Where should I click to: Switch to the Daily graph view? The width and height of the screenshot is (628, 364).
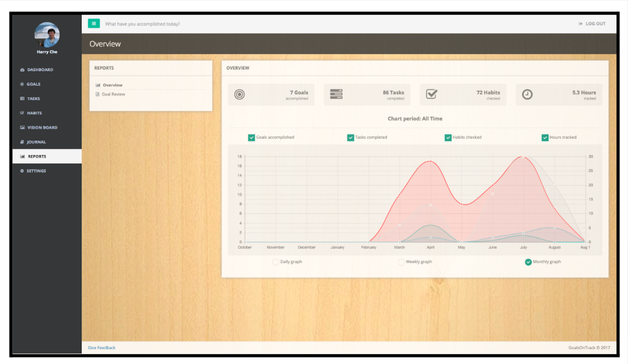coord(276,261)
